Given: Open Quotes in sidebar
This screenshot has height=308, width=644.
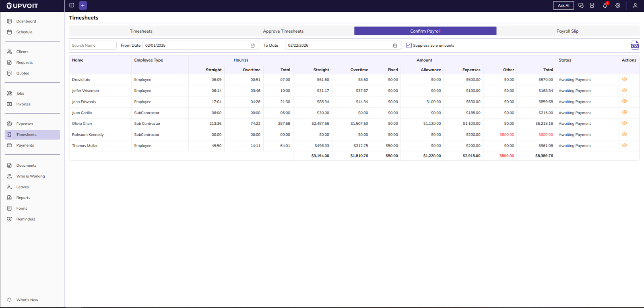Looking at the screenshot, I should [x=32, y=73].
